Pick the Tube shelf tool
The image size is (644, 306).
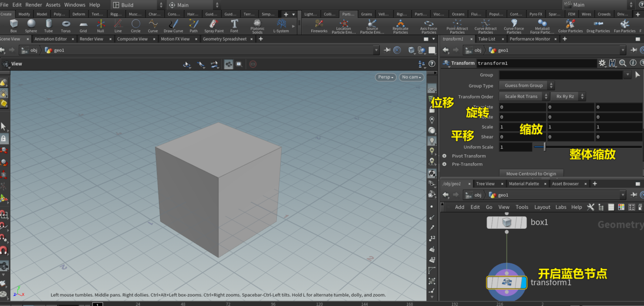click(x=49, y=26)
